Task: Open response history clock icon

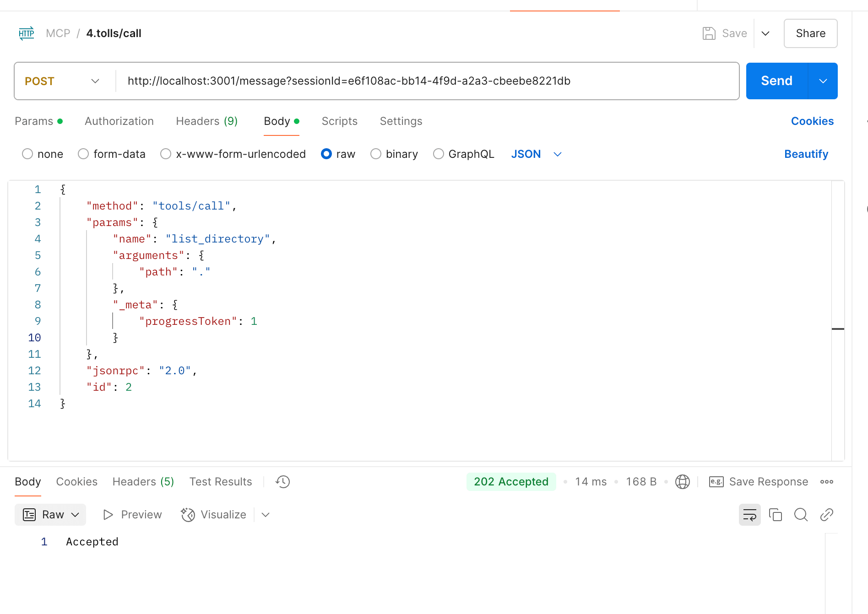Action: 283,482
